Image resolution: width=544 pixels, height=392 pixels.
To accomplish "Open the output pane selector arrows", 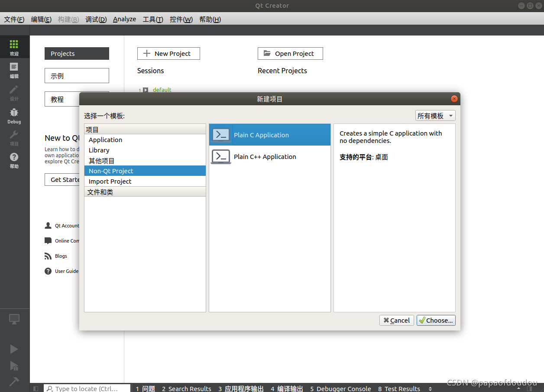I will (x=430, y=389).
